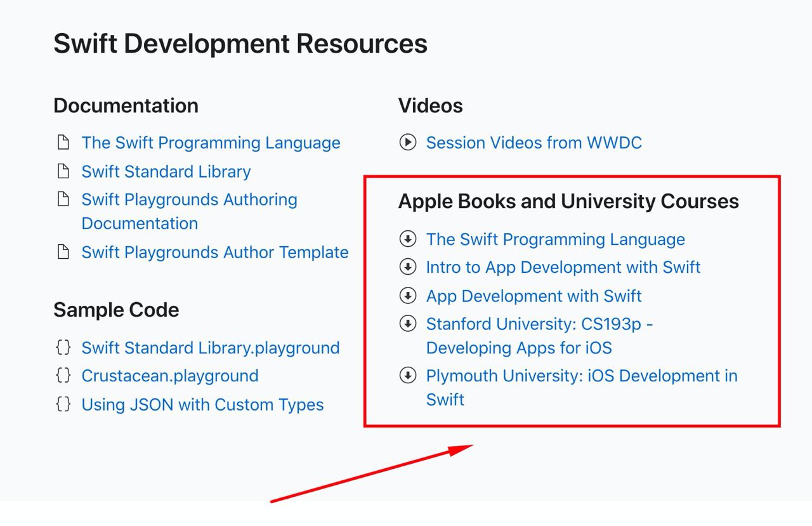
Task: Open the Swift Standard Library documentation link
Action: (x=166, y=171)
